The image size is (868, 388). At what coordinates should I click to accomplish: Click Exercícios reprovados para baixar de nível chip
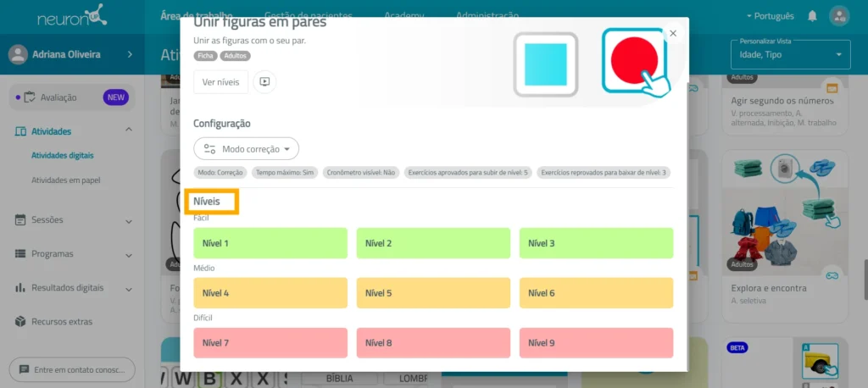pos(604,173)
